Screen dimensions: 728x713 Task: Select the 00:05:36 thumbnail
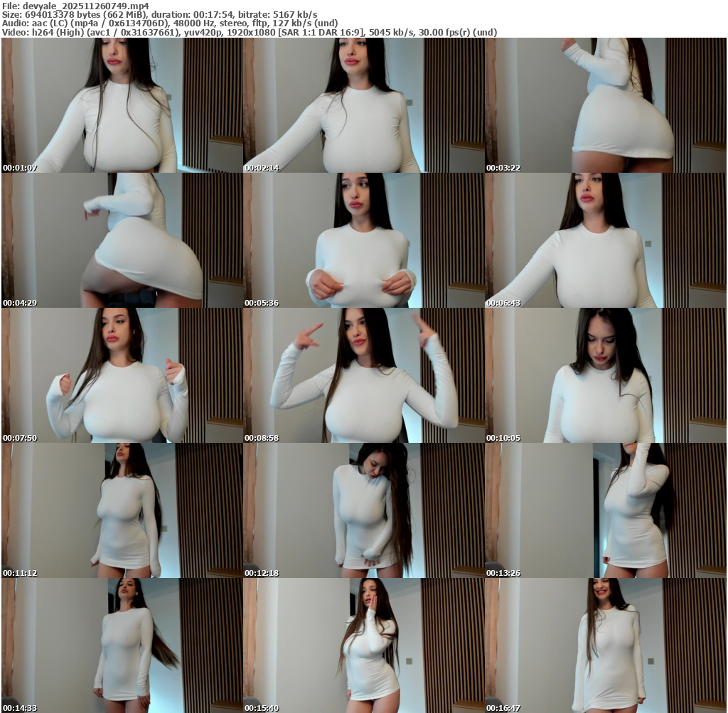point(364,240)
